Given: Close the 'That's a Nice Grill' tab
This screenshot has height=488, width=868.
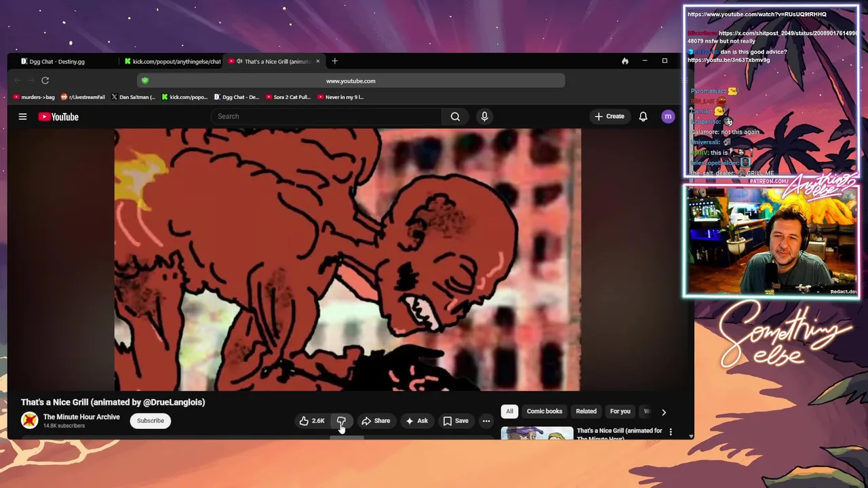Looking at the screenshot, I should pyautogui.click(x=317, y=62).
